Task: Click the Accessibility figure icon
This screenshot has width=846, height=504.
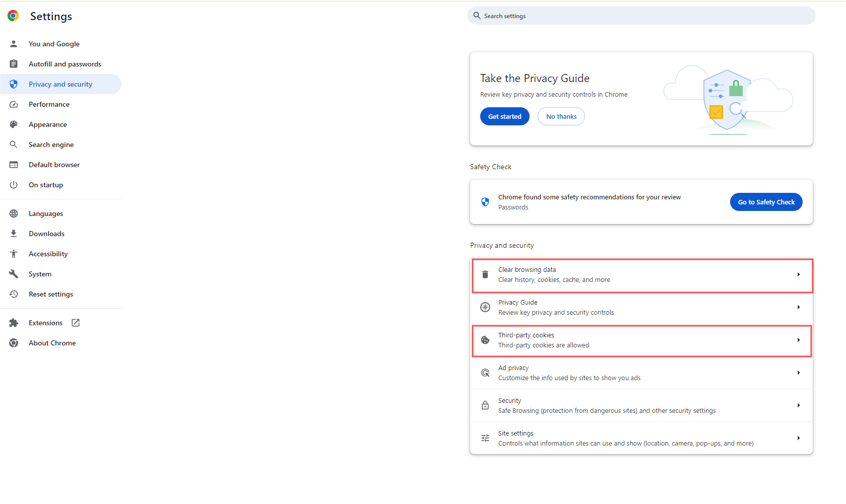Action: coord(14,254)
